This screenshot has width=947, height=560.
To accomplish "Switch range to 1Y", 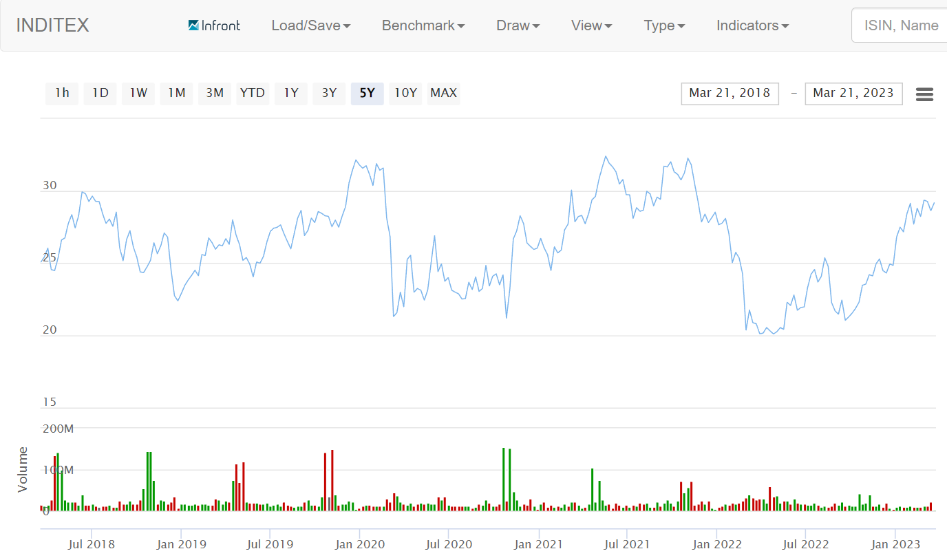I will [291, 93].
